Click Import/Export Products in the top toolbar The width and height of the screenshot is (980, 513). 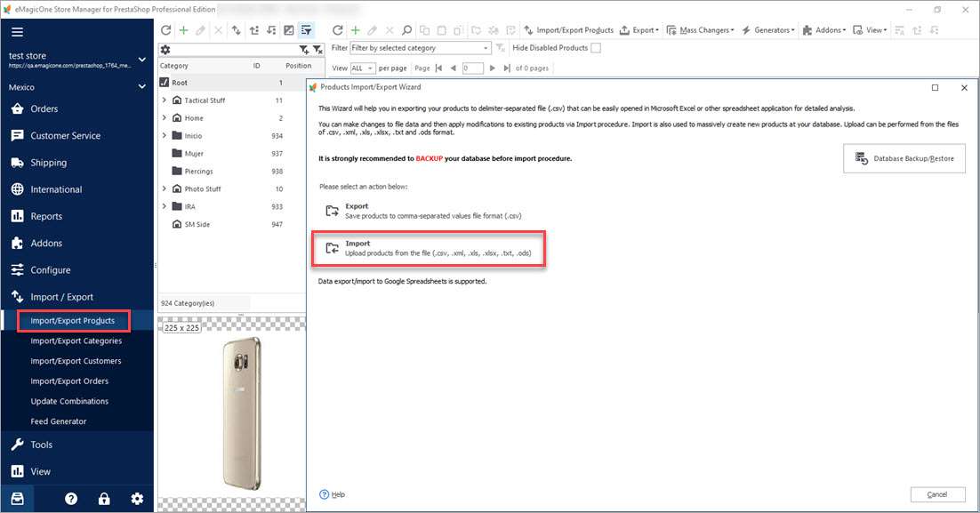(x=569, y=30)
